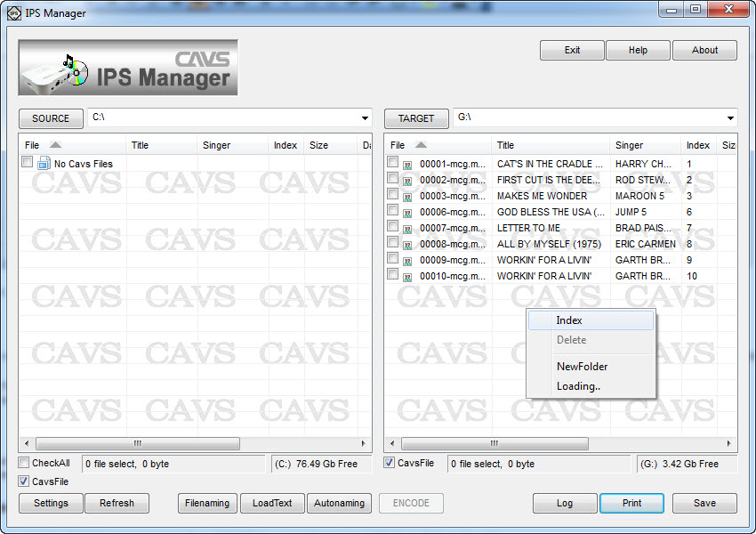The width and height of the screenshot is (756, 534).
Task: Click the file icon for 00010-mcg
Action: click(x=407, y=277)
